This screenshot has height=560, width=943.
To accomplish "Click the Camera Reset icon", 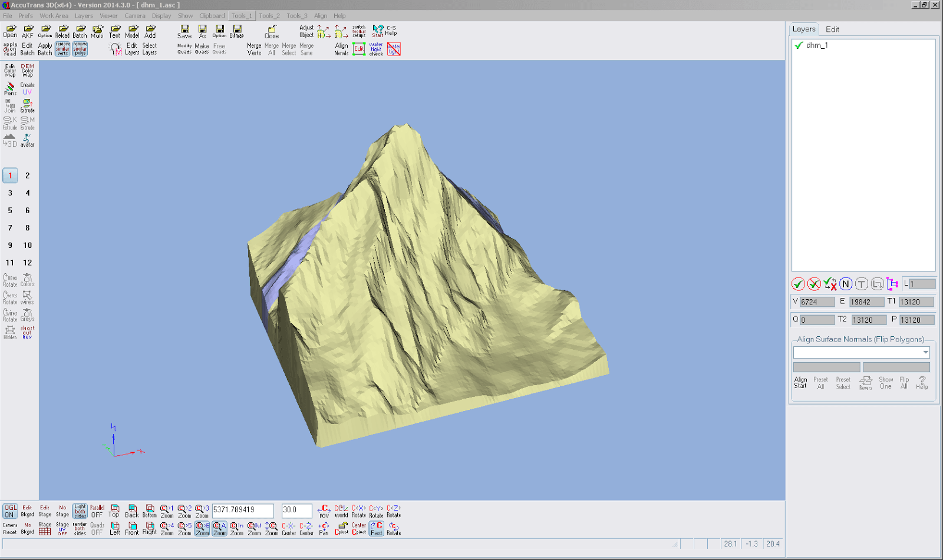I will 10,528.
